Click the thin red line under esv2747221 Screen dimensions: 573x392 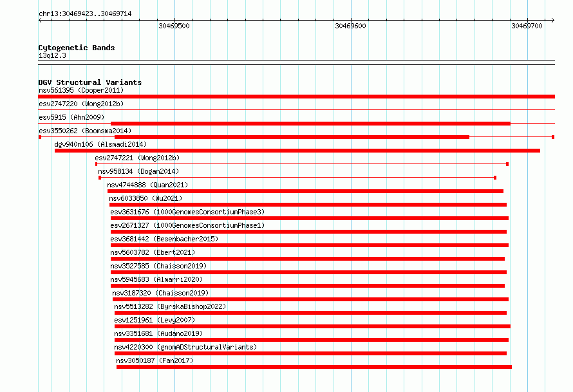pyautogui.click(x=302, y=164)
